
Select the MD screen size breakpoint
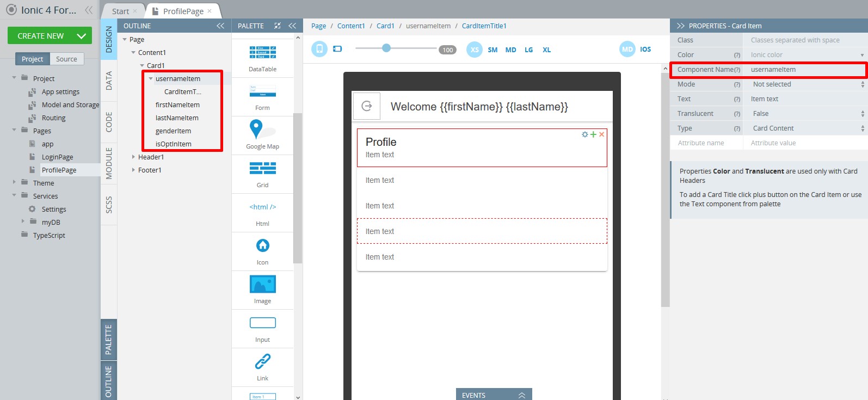coord(510,50)
